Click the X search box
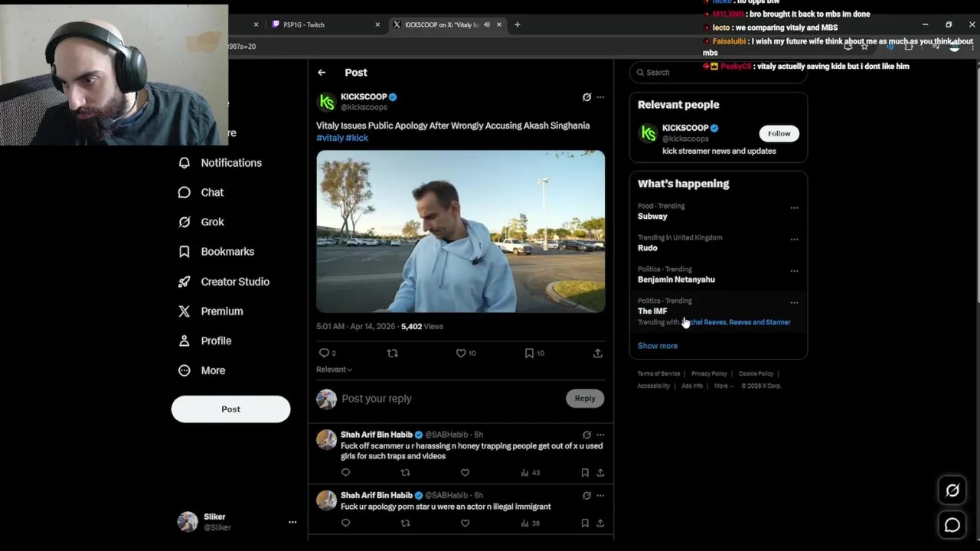The width and height of the screenshot is (980, 551). 718,73
